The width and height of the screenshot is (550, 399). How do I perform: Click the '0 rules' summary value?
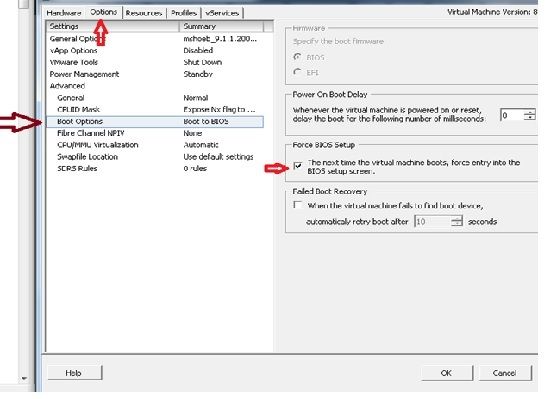pos(195,168)
